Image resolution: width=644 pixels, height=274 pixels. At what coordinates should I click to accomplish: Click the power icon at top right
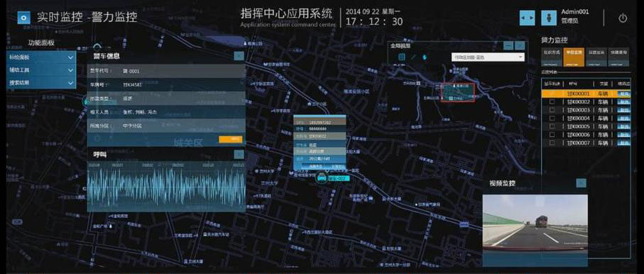(x=623, y=18)
